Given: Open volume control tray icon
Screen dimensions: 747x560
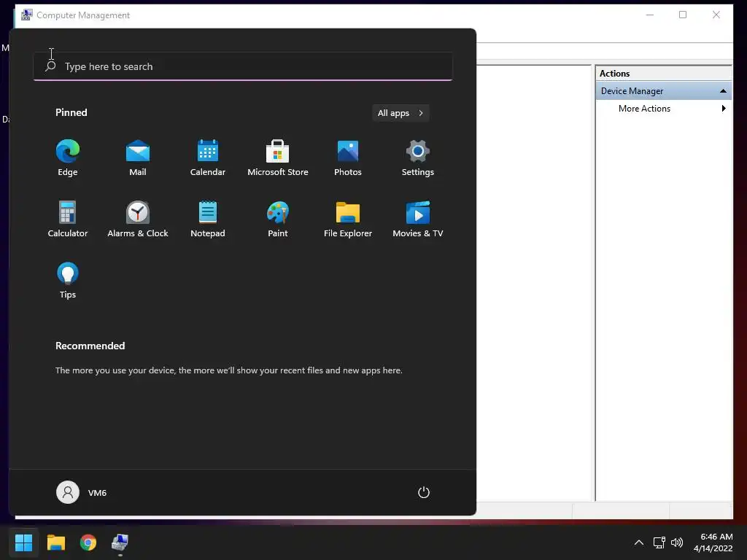Looking at the screenshot, I should [x=676, y=542].
